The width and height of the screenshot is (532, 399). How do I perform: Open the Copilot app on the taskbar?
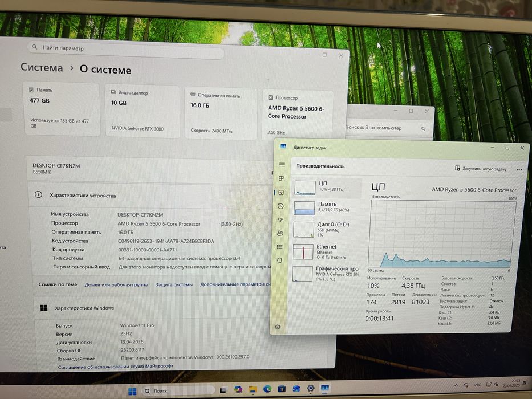(x=238, y=390)
